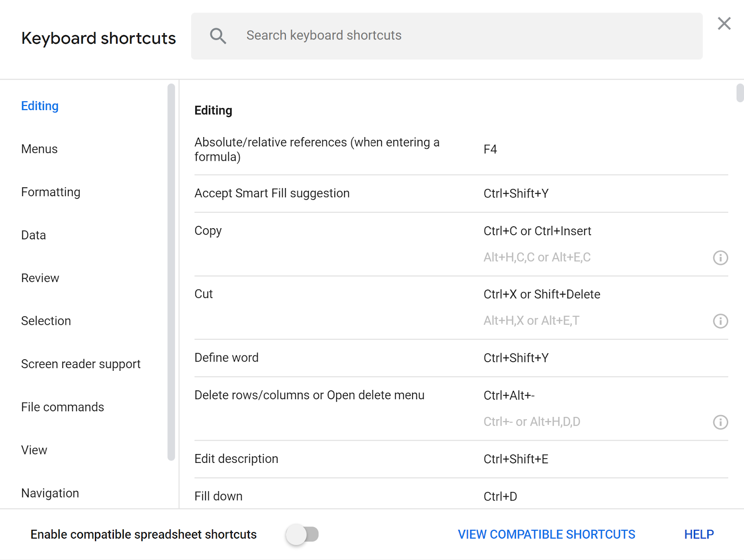
Task: Click info icon beside Cut shortcut
Action: point(720,321)
